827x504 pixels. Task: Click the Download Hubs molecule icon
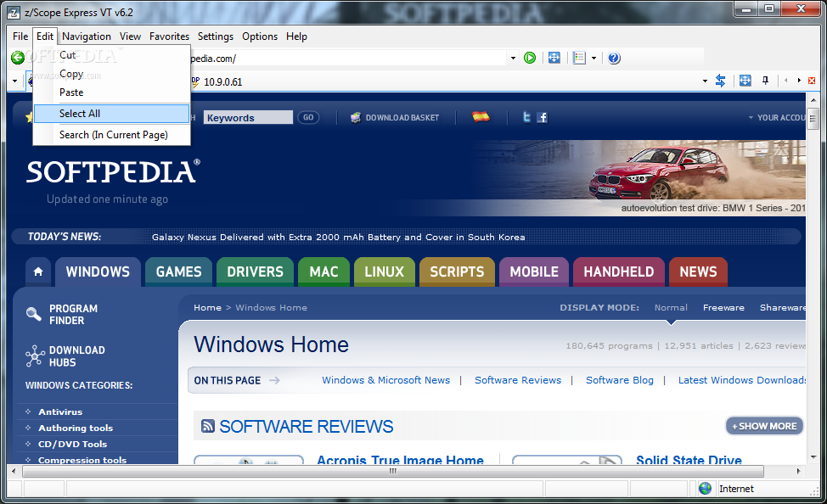(x=35, y=356)
